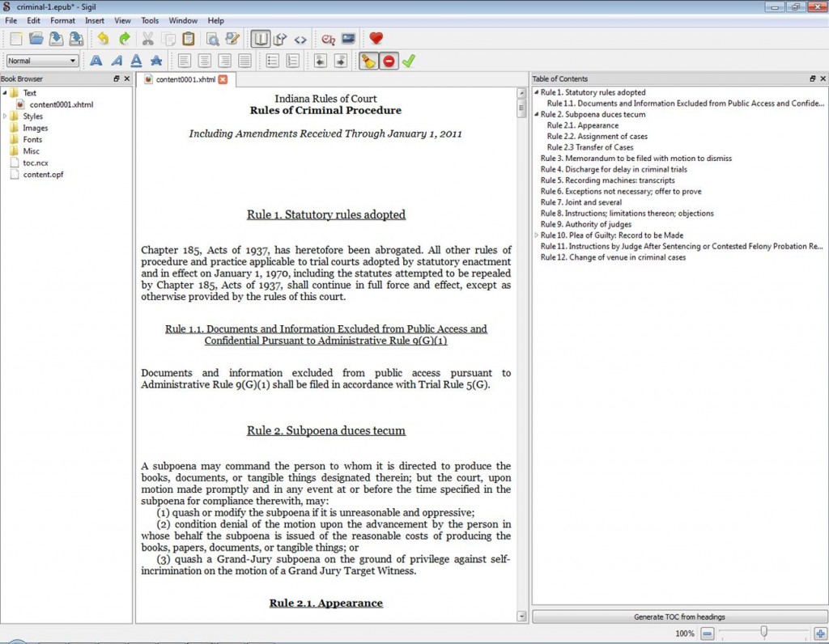829x644 pixels.
Task: Validate epub with green checkmark
Action: 409,61
